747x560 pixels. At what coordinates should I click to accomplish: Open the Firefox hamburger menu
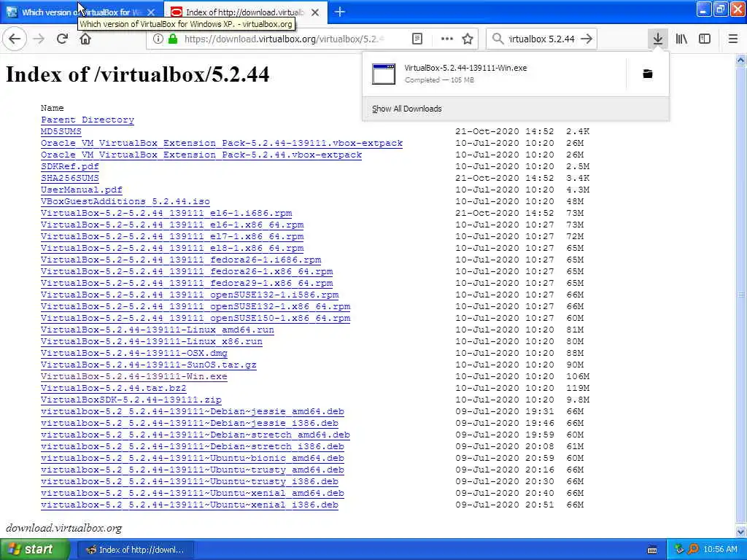pos(733,39)
